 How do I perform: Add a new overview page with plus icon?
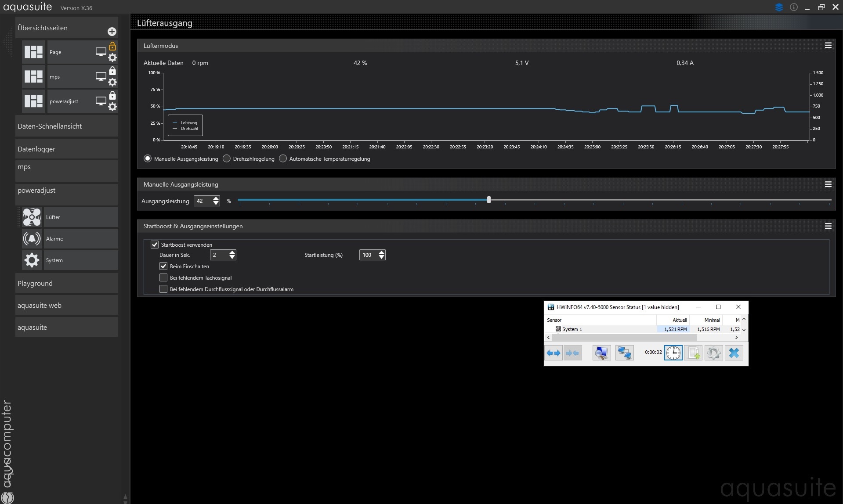point(112,32)
